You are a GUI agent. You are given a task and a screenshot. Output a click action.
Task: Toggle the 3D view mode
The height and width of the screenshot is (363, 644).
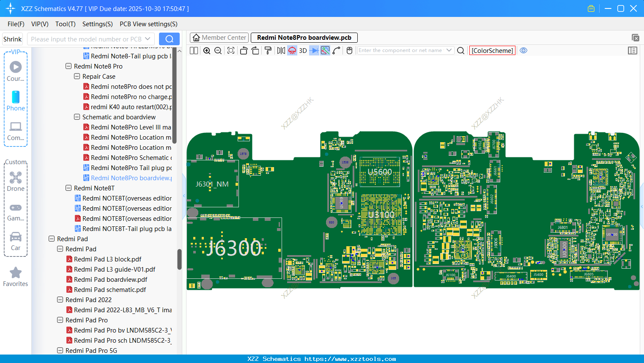coord(303,51)
